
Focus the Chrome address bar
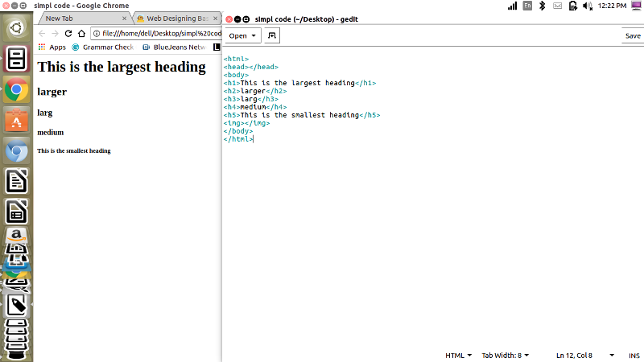coord(161,34)
